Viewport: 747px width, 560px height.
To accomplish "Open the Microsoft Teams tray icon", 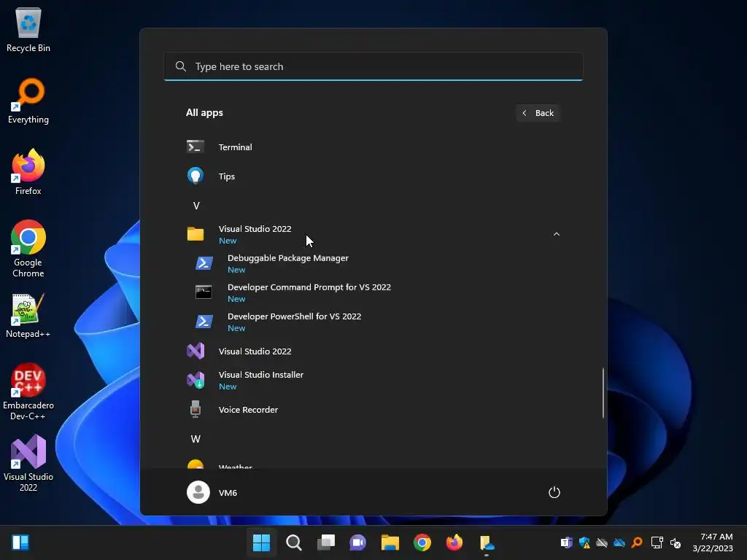I will (566, 542).
